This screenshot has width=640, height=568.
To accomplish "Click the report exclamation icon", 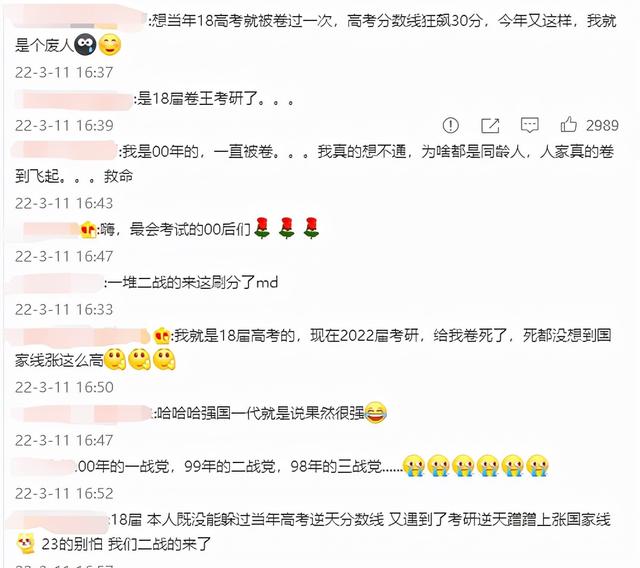I will (x=451, y=125).
